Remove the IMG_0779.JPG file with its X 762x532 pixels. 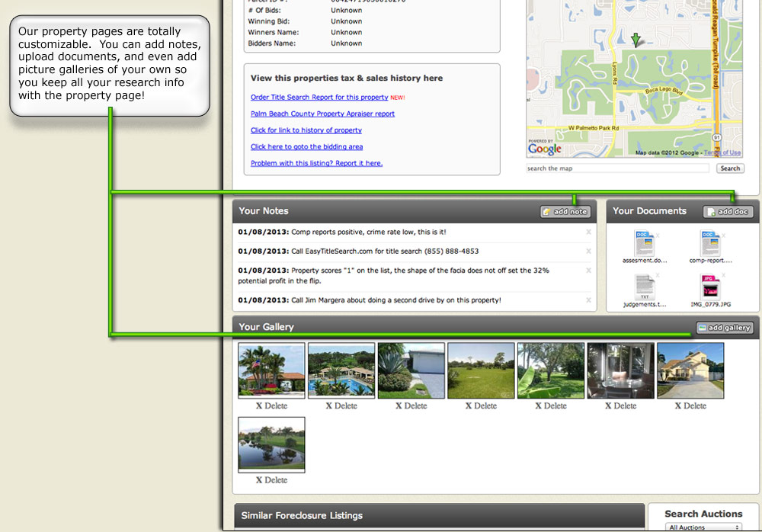coord(724,275)
